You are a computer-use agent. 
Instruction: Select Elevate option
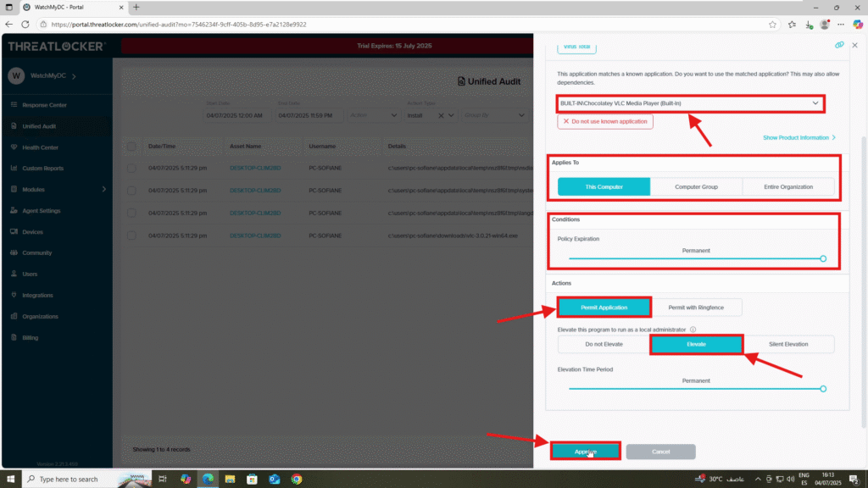pyautogui.click(x=696, y=344)
